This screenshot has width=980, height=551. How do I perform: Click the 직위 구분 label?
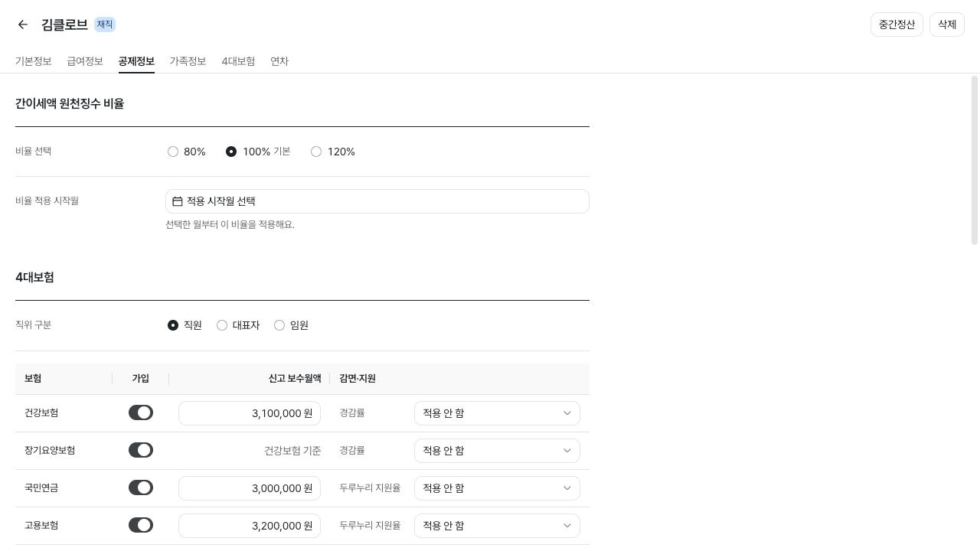[33, 324]
